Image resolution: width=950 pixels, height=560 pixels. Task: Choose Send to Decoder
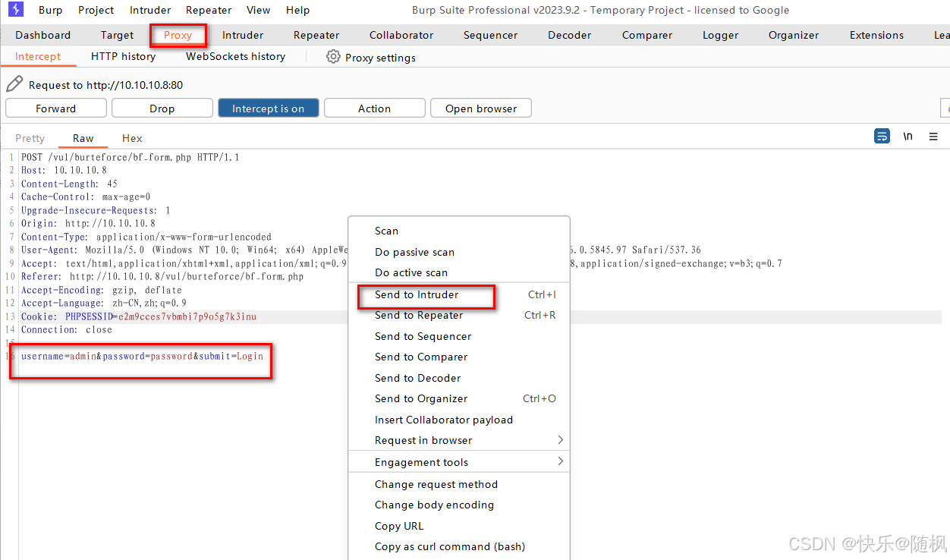459,378
